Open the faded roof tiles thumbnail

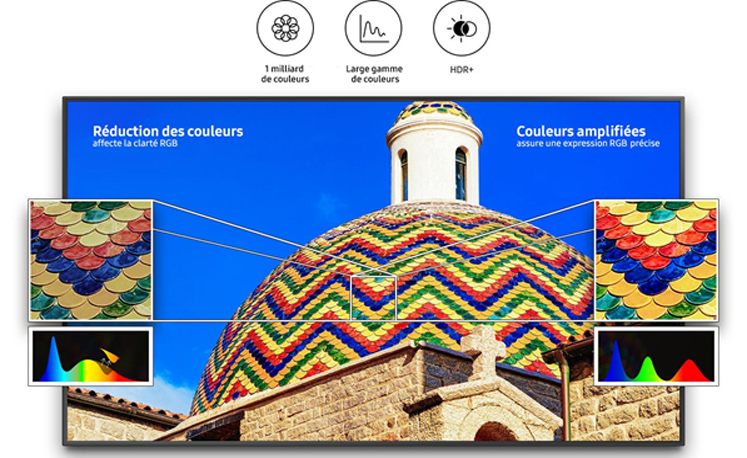pos(91,260)
